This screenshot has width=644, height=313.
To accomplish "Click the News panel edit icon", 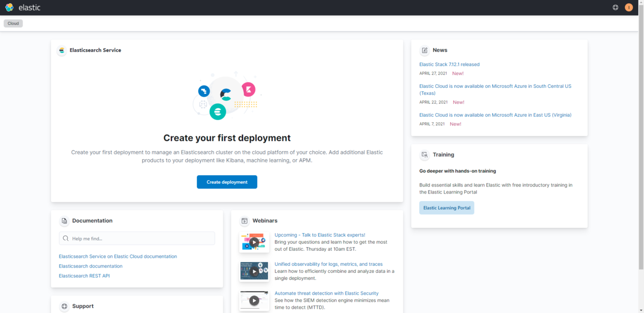I will (x=425, y=50).
